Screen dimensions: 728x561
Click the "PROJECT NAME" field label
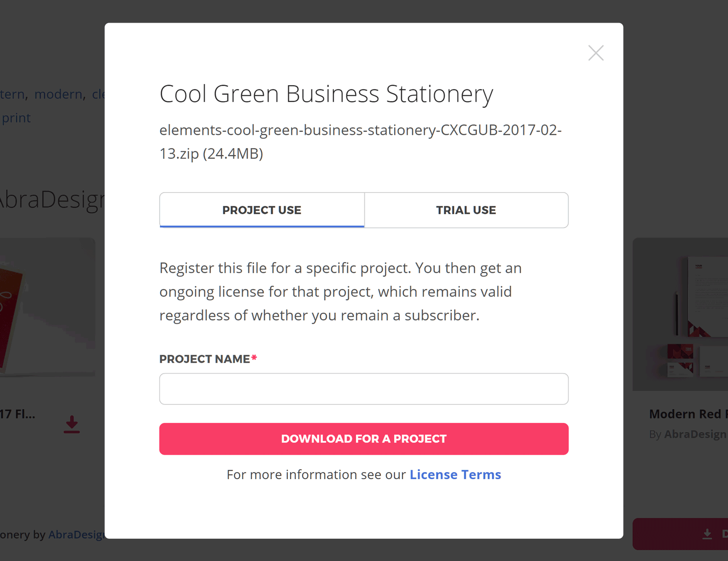click(204, 359)
